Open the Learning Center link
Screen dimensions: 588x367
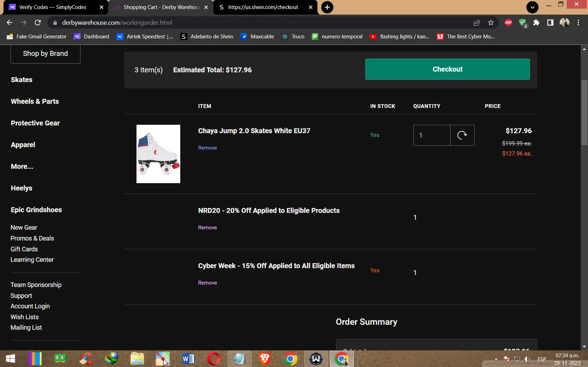(32, 260)
